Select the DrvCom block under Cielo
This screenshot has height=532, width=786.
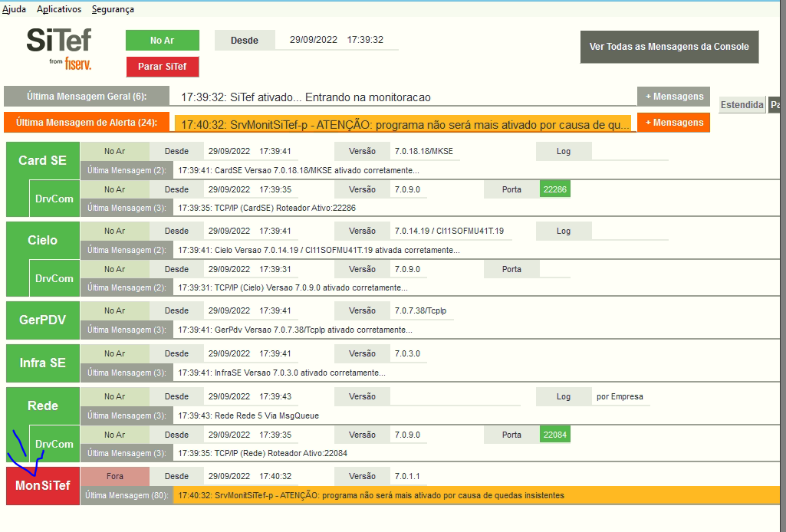pos(54,278)
